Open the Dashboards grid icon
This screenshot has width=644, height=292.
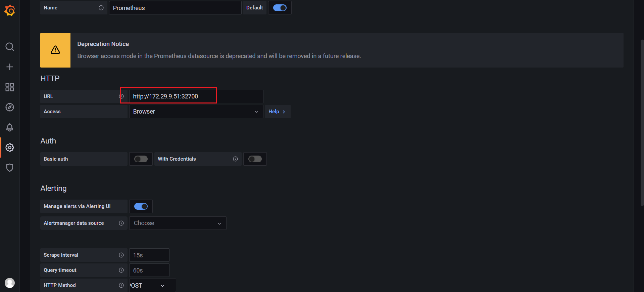10,87
